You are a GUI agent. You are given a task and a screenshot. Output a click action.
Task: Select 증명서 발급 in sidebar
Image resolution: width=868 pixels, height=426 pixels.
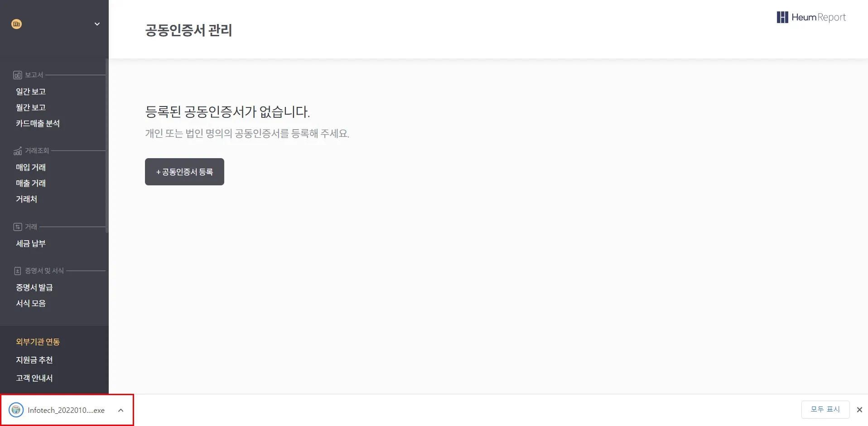click(x=34, y=287)
